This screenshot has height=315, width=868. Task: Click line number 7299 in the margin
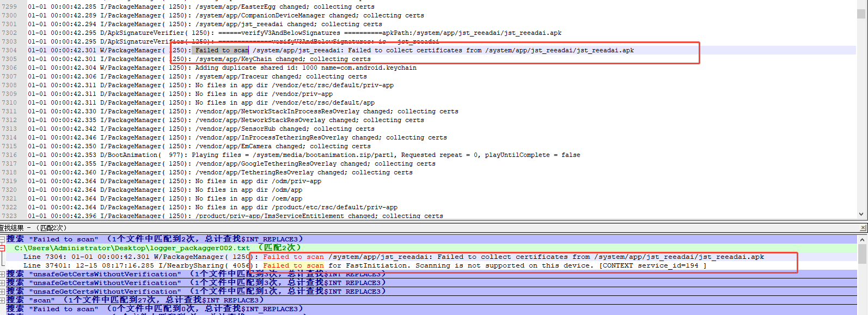pos(9,7)
